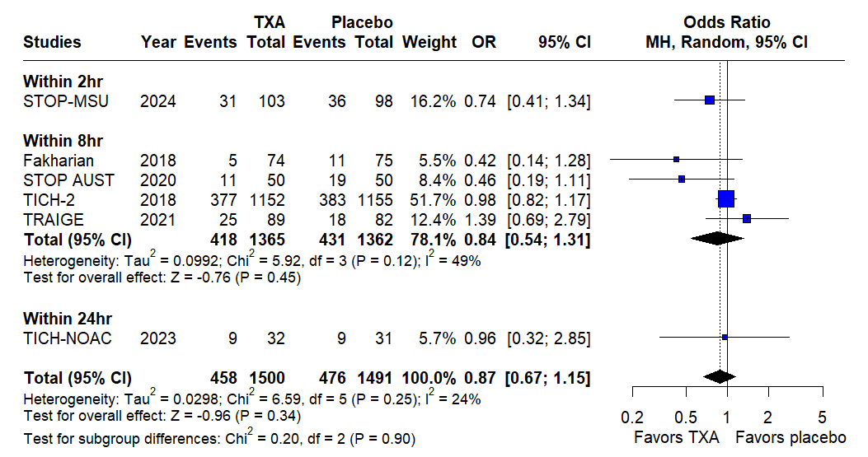
Task: Click the large TICH-2 blue square marker
Action: (726, 198)
